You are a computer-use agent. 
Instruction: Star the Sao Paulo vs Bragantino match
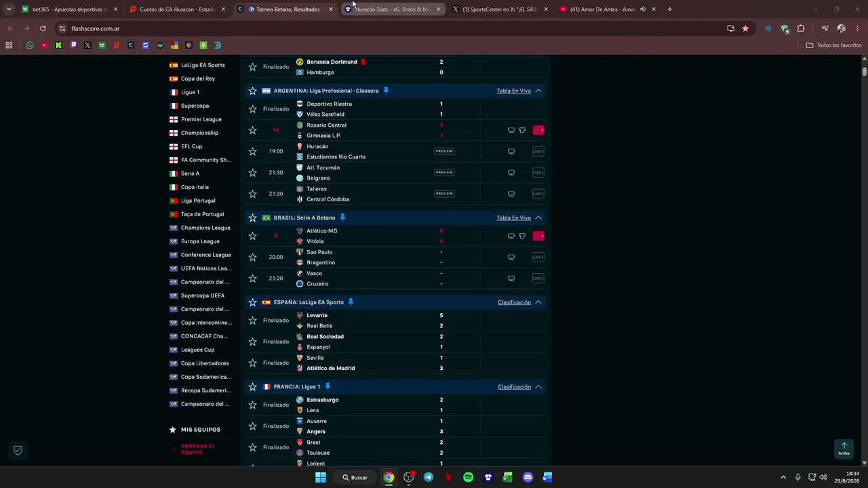click(x=253, y=257)
